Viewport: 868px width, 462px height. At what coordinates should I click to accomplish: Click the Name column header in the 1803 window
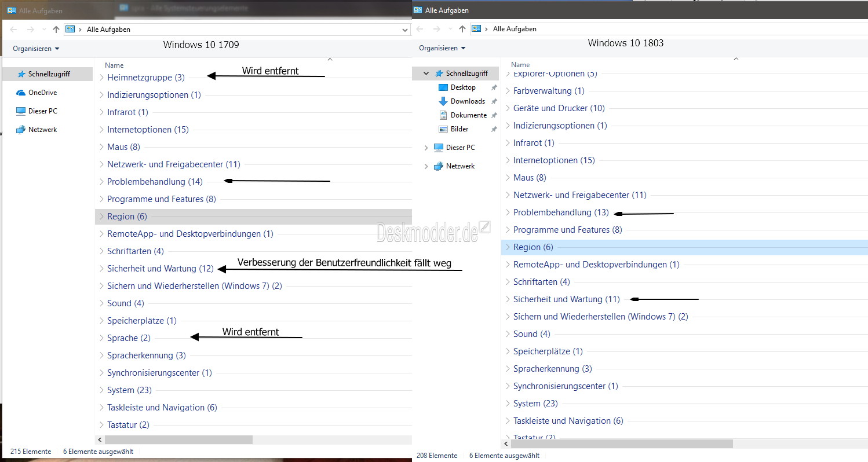tap(520, 65)
